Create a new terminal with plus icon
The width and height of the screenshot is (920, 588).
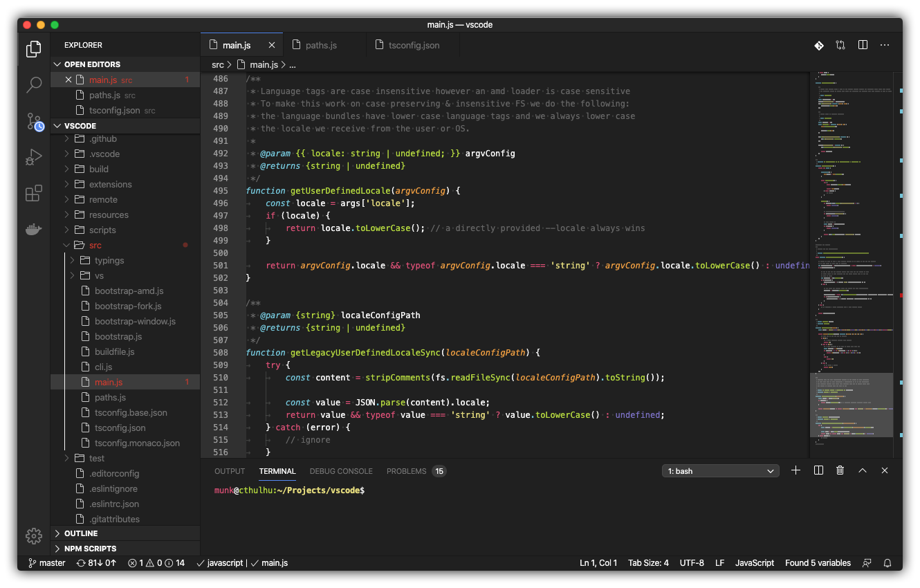pos(795,470)
